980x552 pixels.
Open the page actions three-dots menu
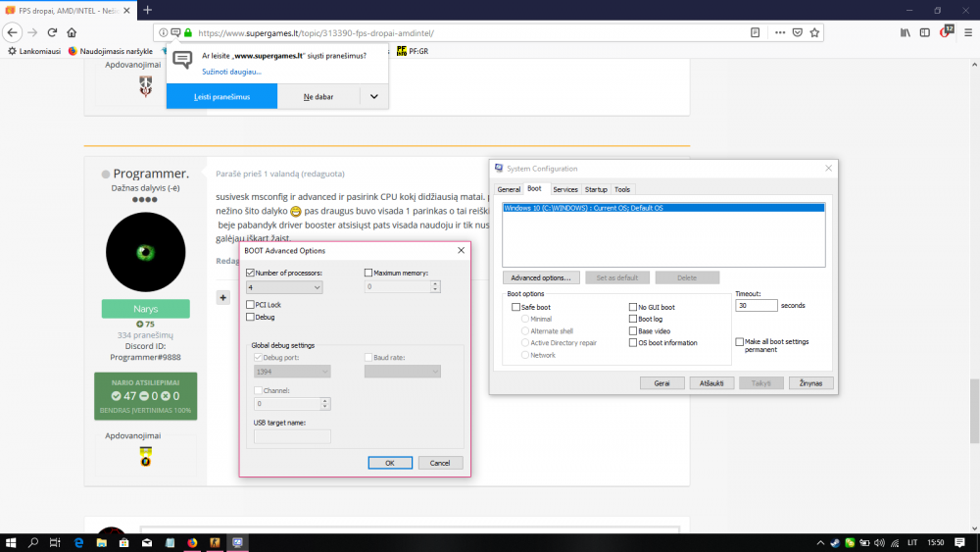pos(780,32)
